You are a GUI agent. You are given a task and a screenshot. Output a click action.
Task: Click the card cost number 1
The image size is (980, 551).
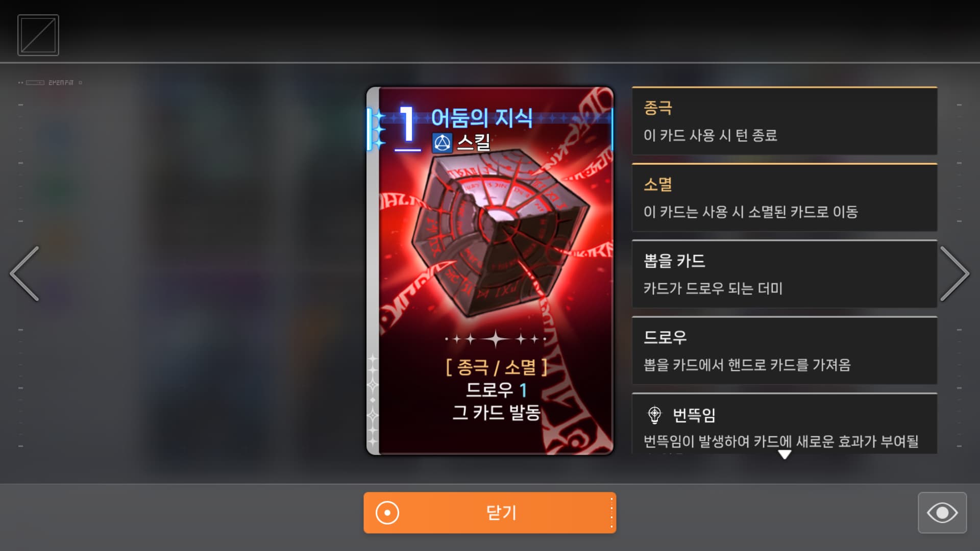click(x=407, y=124)
